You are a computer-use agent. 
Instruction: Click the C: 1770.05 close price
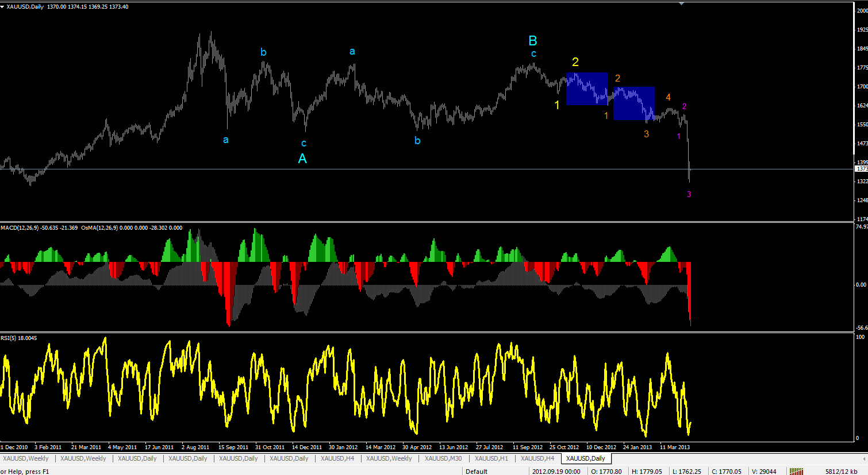727,472
